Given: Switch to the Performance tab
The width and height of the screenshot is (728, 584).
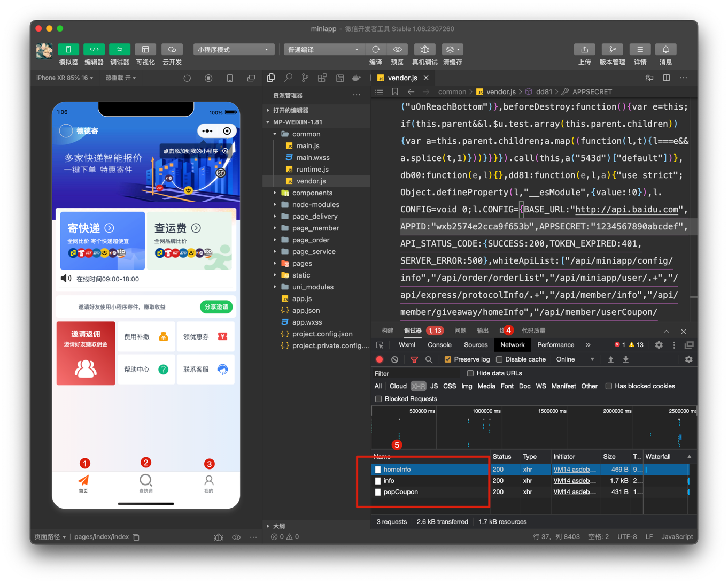Looking at the screenshot, I should pyautogui.click(x=555, y=345).
